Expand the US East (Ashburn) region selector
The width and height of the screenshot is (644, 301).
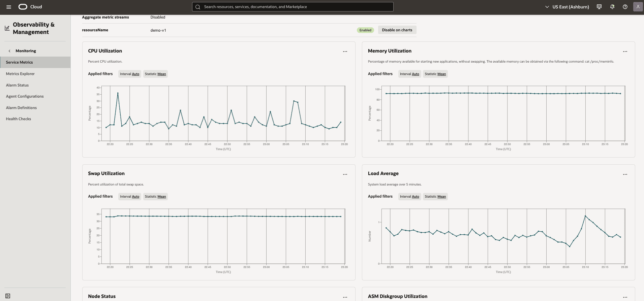coord(567,7)
